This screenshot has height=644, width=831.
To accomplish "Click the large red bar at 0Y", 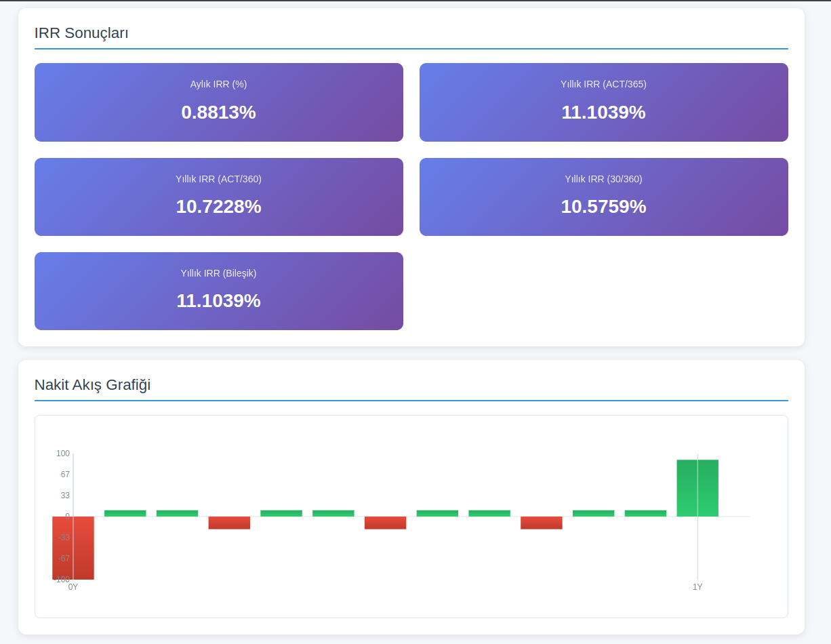I will (73, 548).
